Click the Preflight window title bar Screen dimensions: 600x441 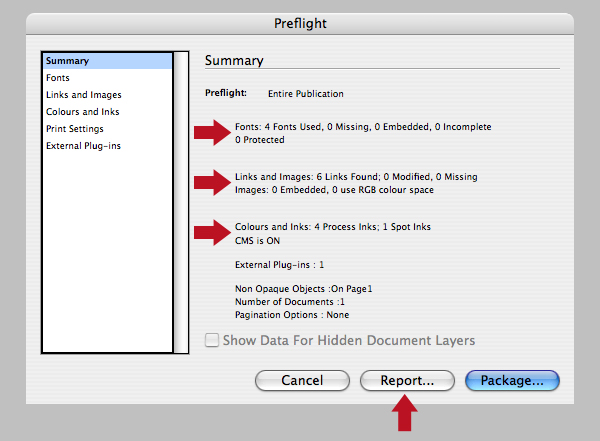click(300, 24)
